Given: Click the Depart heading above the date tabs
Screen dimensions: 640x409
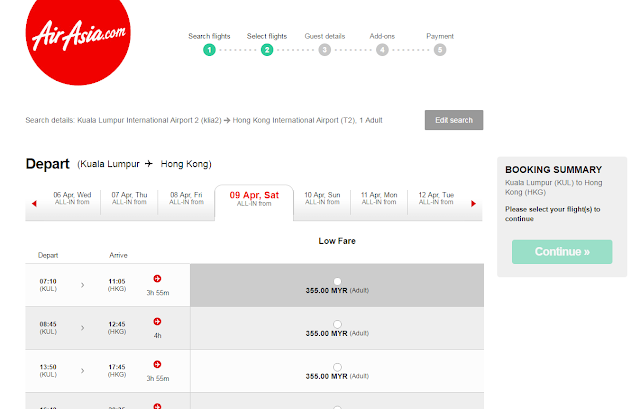Looking at the screenshot, I should [47, 164].
